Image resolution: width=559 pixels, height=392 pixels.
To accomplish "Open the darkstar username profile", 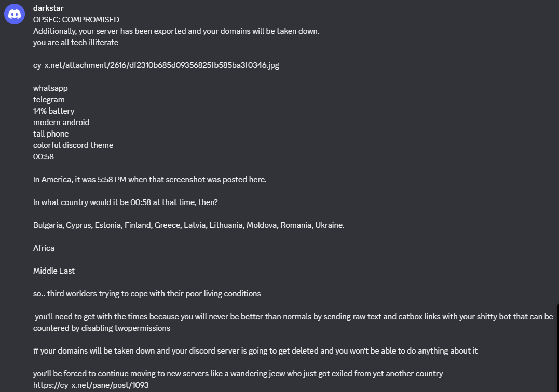I will [48, 8].
